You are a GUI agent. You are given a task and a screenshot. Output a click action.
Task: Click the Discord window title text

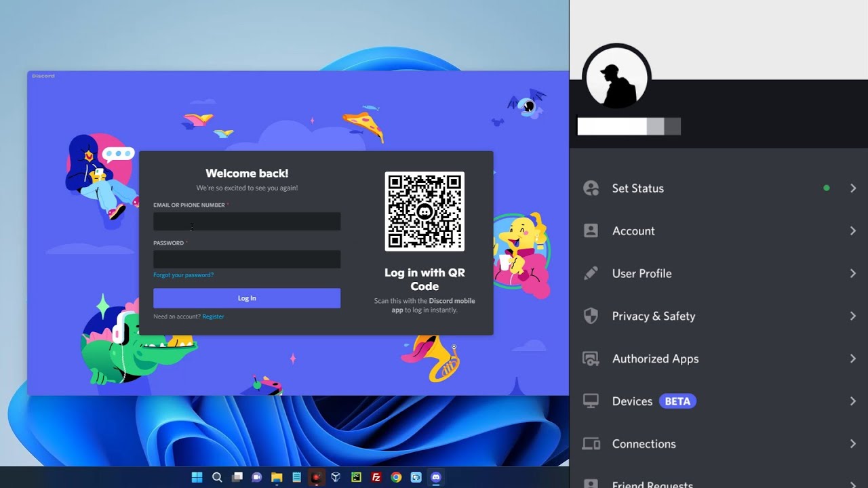(x=43, y=76)
